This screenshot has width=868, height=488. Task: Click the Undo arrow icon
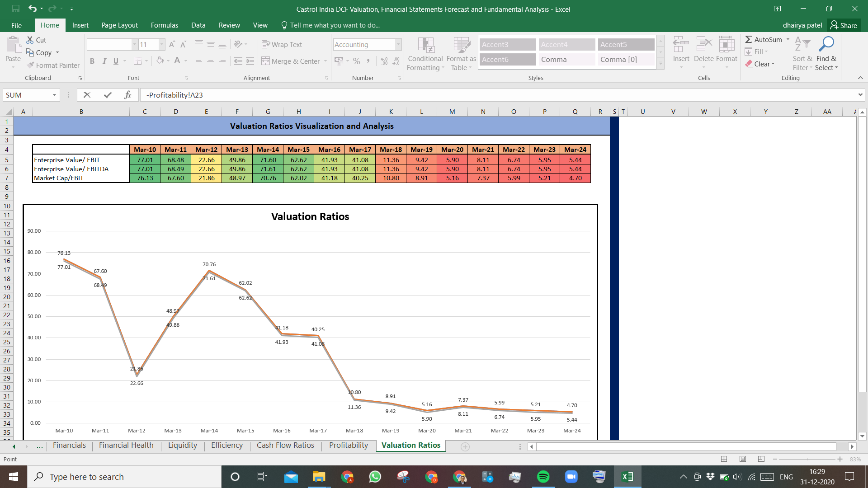coord(33,9)
